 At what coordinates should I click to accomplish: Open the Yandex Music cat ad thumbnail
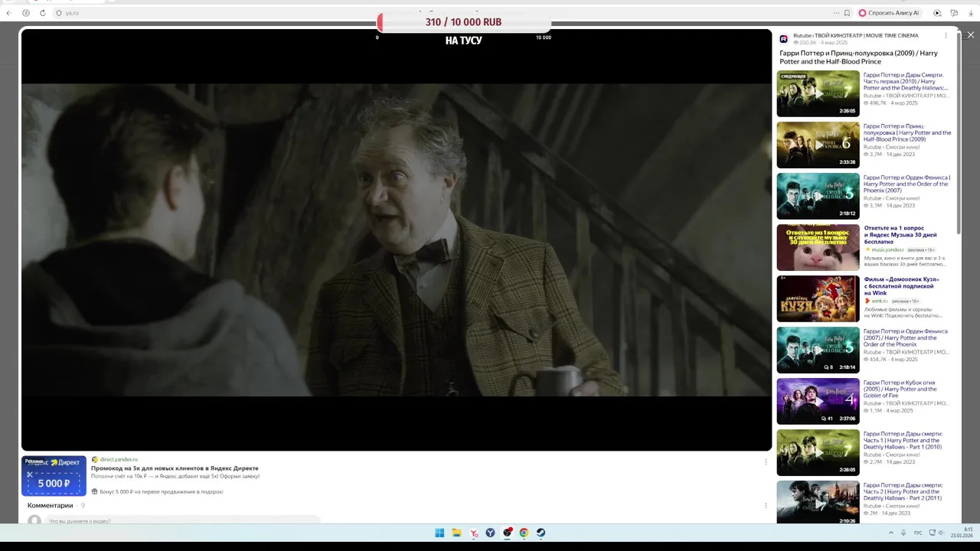click(x=818, y=247)
